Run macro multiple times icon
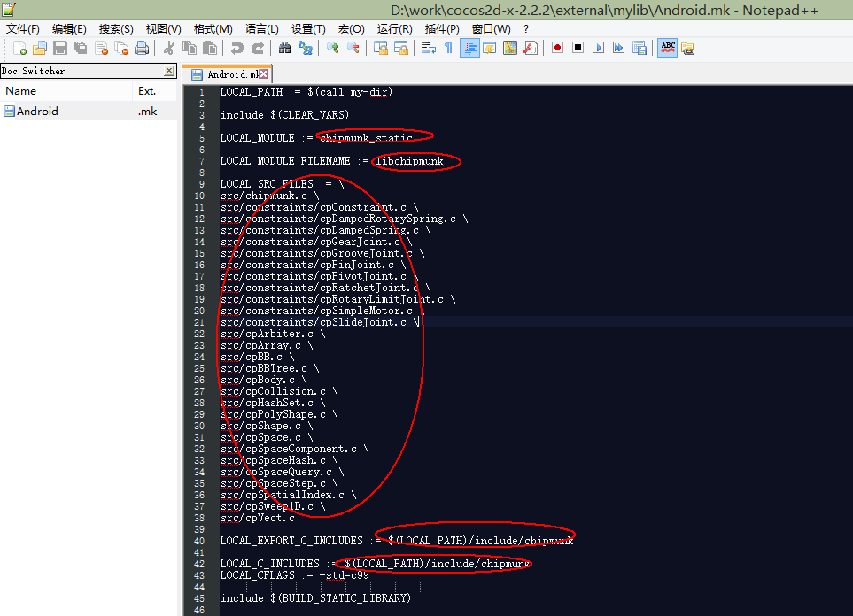 618,48
